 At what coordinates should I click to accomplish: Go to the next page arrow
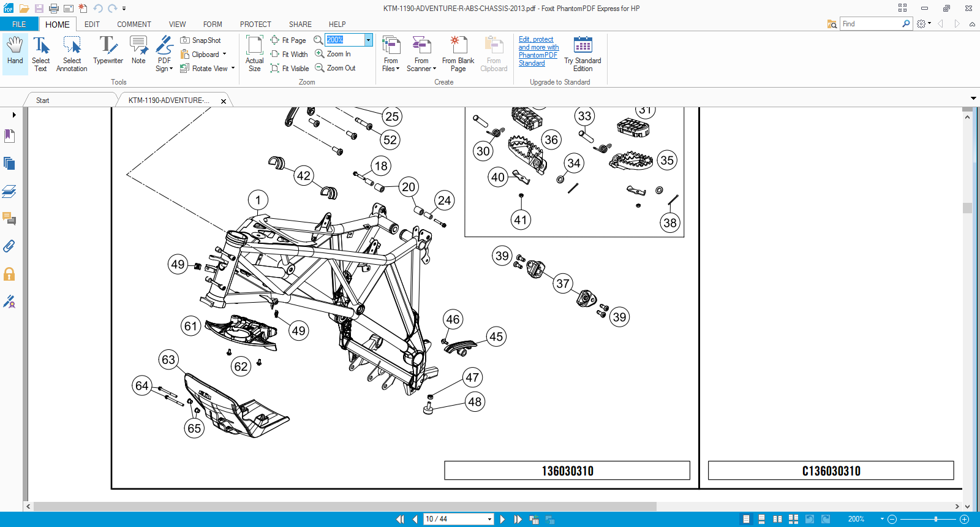coord(502,519)
